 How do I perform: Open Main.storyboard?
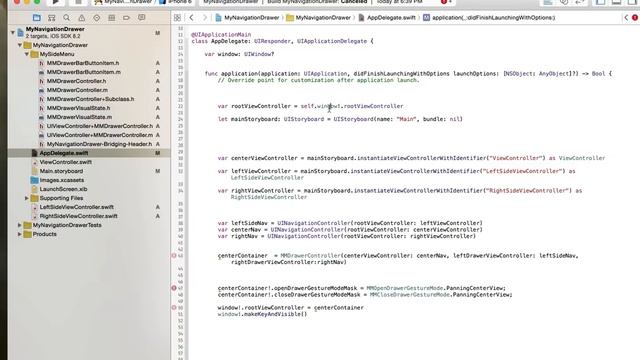(61, 171)
